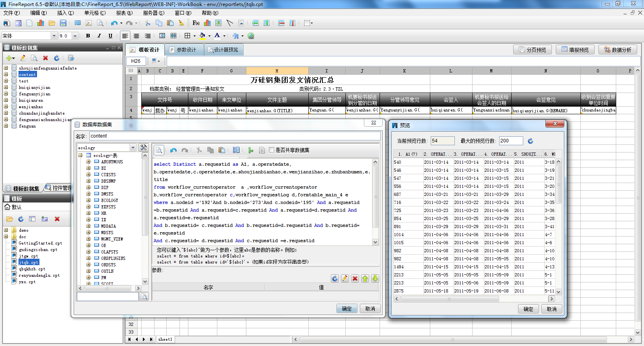Switch to 设计器预览 tab

(224, 50)
